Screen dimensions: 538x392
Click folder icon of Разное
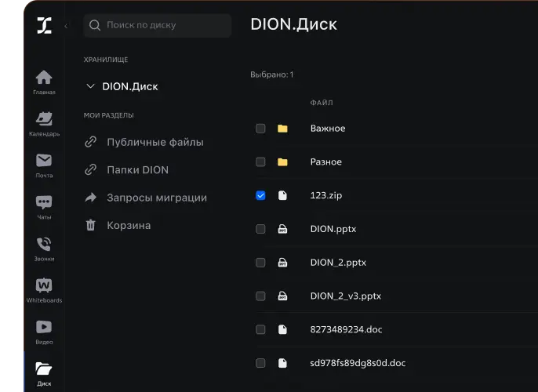click(x=282, y=162)
